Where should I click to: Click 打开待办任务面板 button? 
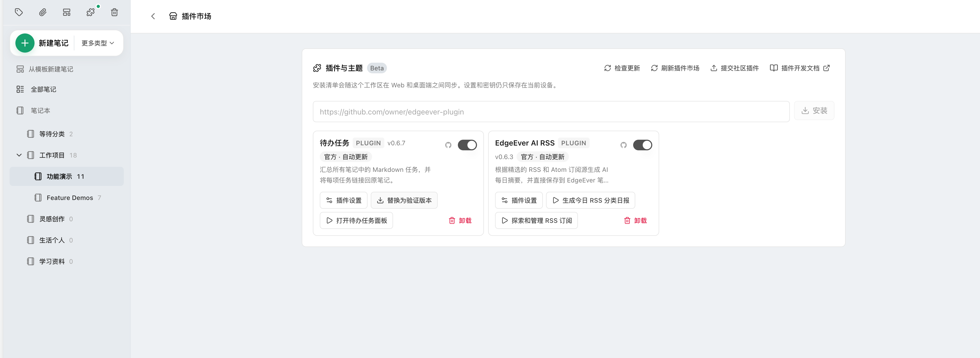[356, 221]
